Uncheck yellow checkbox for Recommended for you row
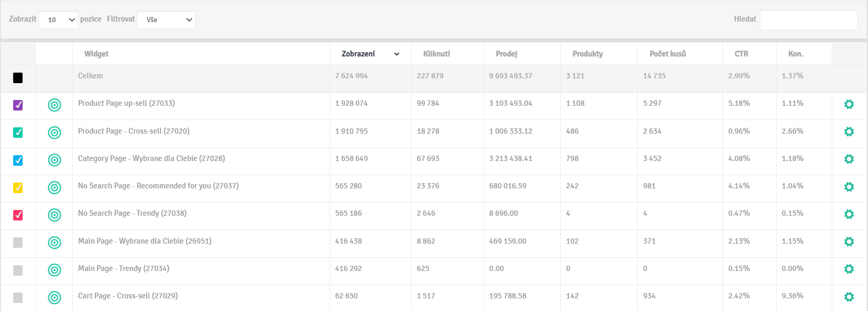 (x=18, y=187)
